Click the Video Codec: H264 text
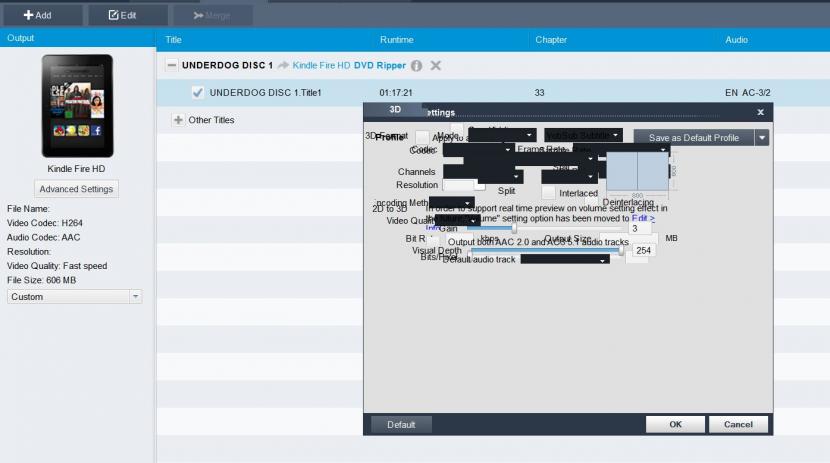Image resolution: width=830 pixels, height=463 pixels. tap(45, 223)
